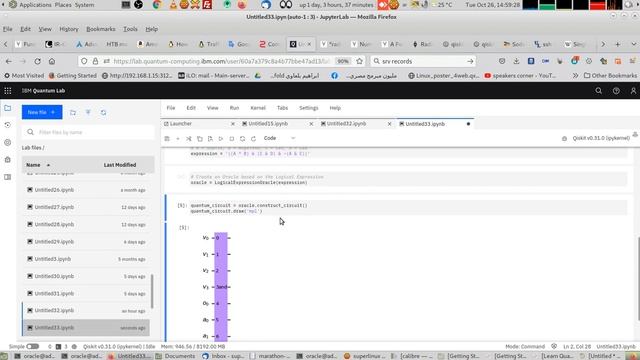The height and width of the screenshot is (360, 640).
Task: Open Most Visited bookmark
Action: (24, 76)
